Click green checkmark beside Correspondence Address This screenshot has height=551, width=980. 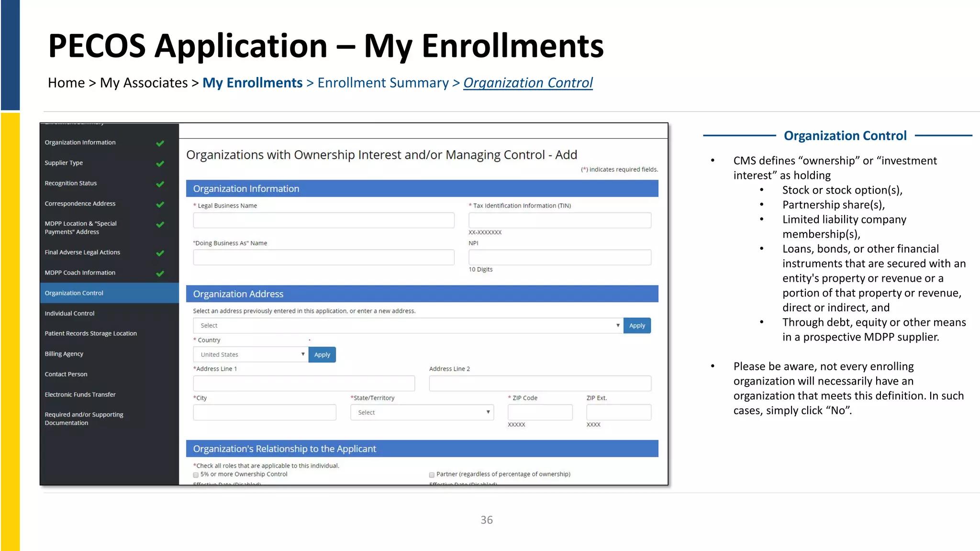pyautogui.click(x=160, y=204)
